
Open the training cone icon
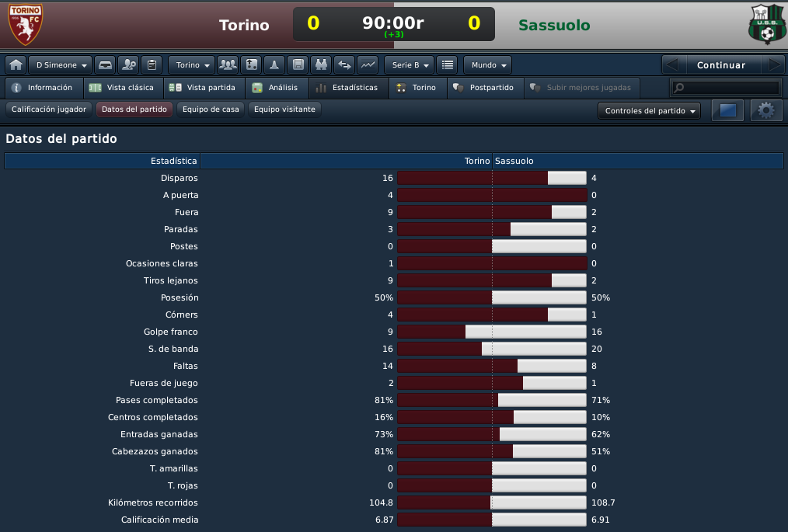click(x=274, y=64)
